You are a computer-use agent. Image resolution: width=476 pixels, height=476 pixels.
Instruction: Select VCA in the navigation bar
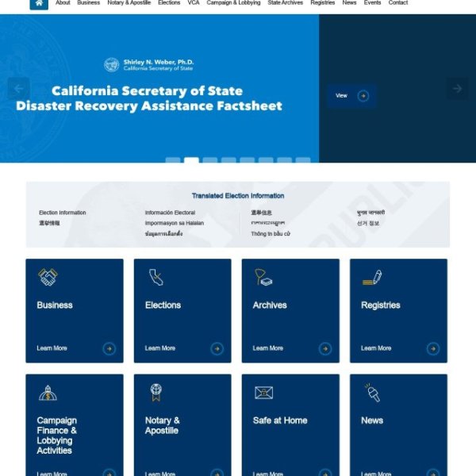click(194, 2)
